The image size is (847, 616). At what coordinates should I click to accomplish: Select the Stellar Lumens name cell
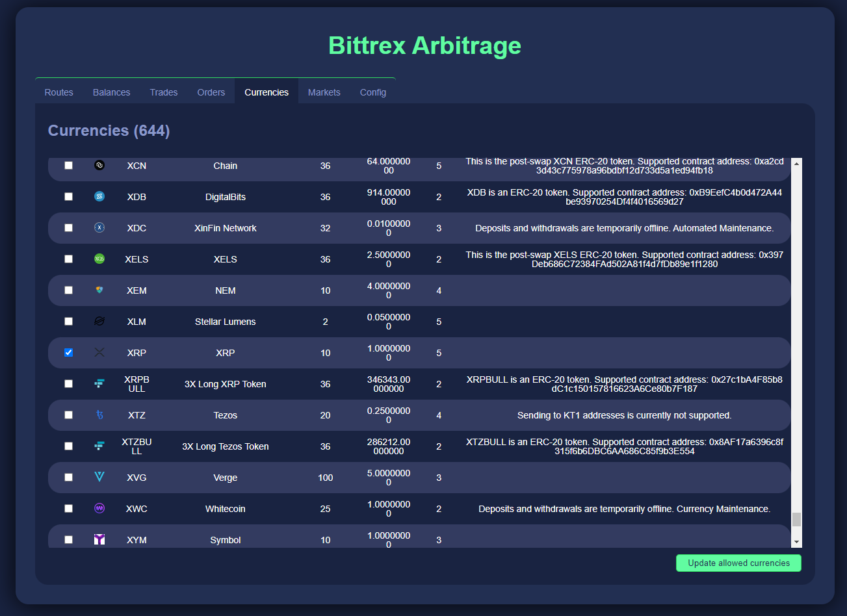pos(226,322)
